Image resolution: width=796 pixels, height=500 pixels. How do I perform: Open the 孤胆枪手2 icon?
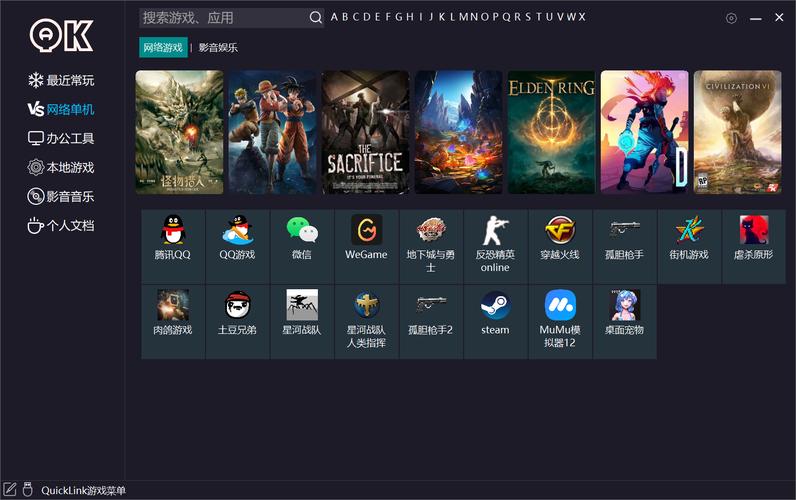(x=431, y=305)
